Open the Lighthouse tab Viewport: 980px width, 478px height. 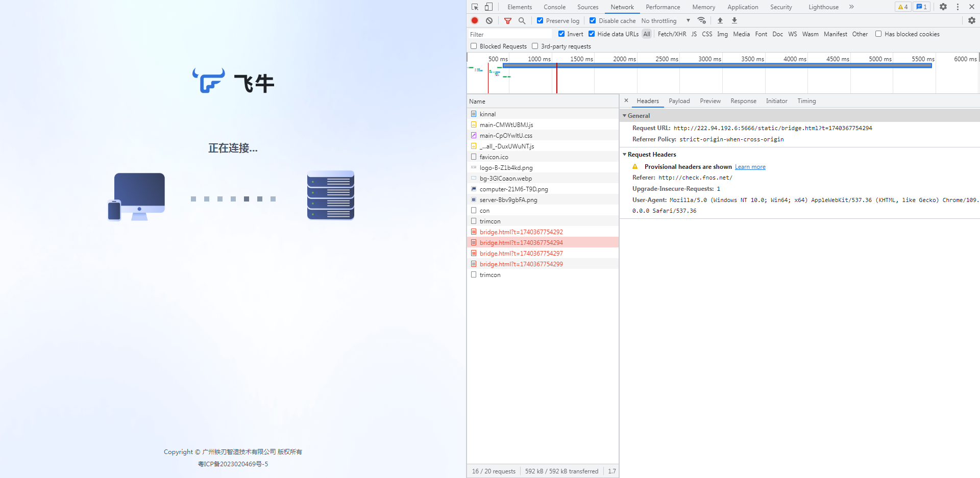coord(823,7)
